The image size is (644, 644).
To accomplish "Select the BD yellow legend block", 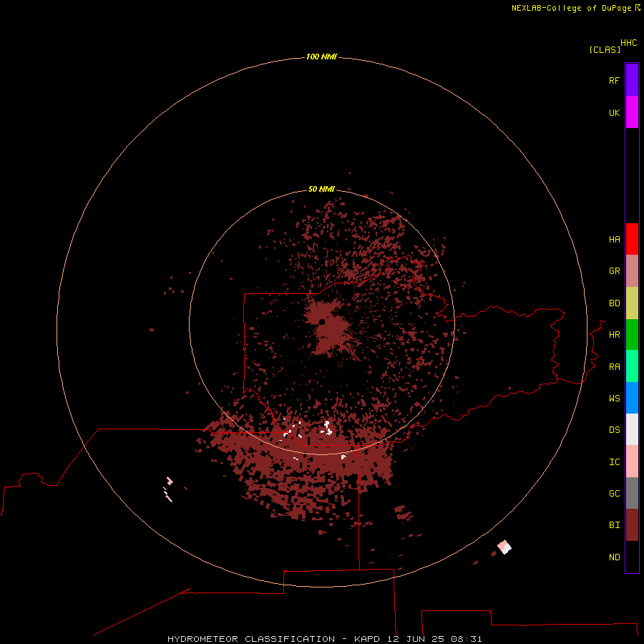I will coord(632,303).
